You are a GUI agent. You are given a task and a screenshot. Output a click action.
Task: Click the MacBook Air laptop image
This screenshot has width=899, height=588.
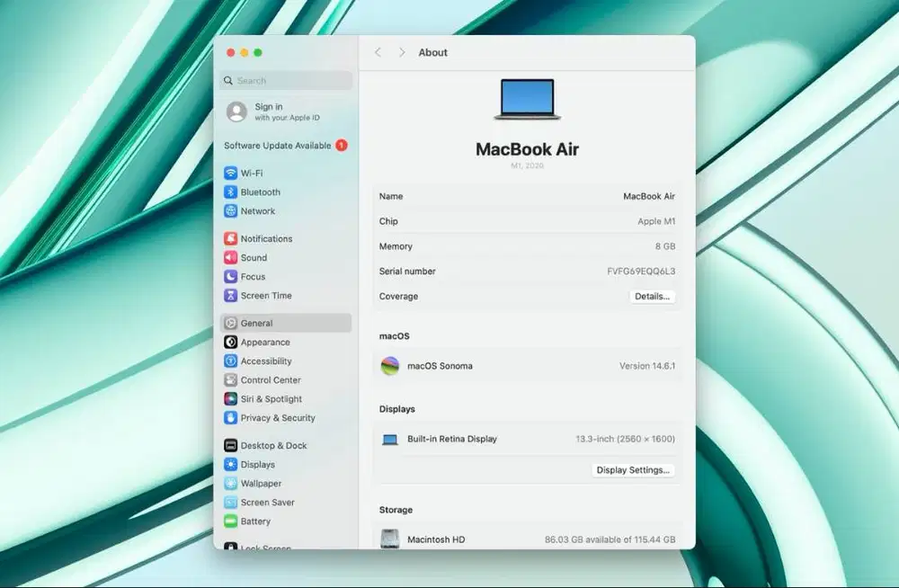click(x=528, y=99)
